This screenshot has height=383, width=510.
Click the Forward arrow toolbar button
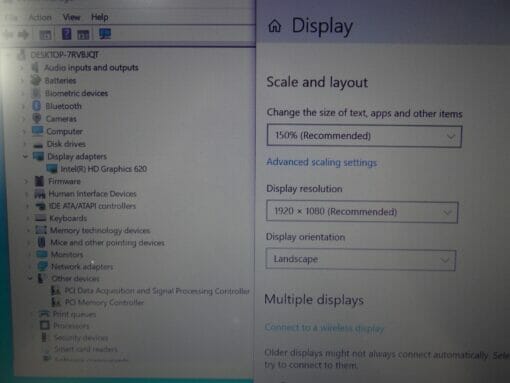(x=23, y=34)
